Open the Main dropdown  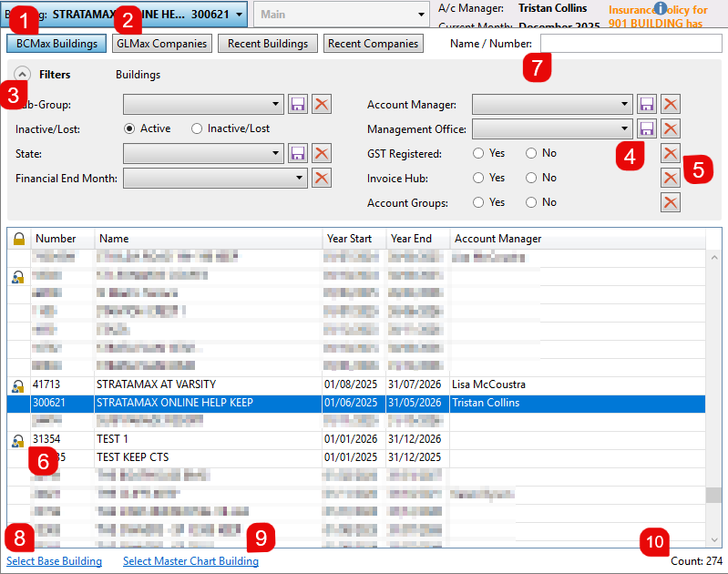coord(341,15)
